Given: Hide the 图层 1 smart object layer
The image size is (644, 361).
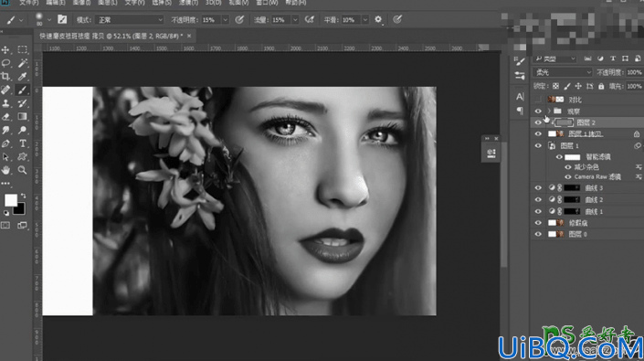Looking at the screenshot, I should tap(538, 146).
